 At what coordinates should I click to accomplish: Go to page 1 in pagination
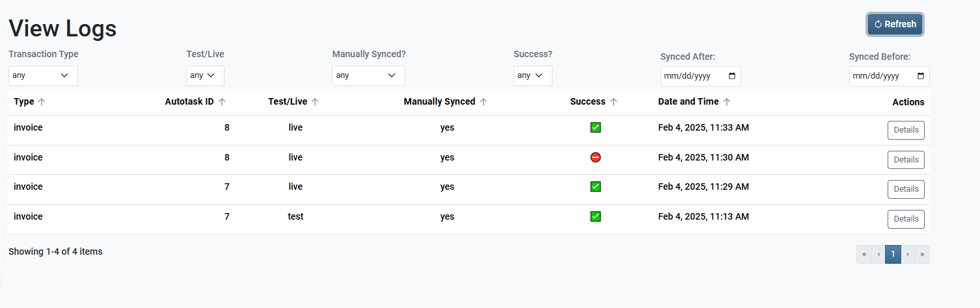click(893, 254)
